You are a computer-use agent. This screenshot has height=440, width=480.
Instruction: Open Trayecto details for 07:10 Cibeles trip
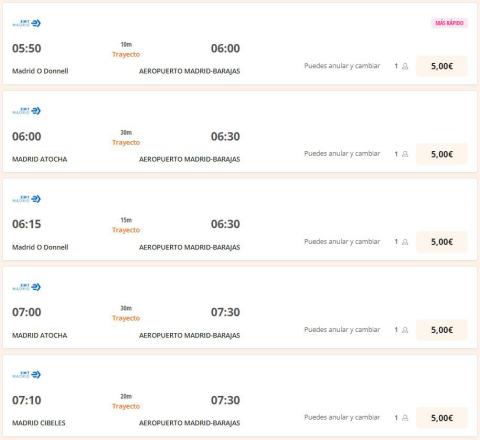(x=126, y=406)
